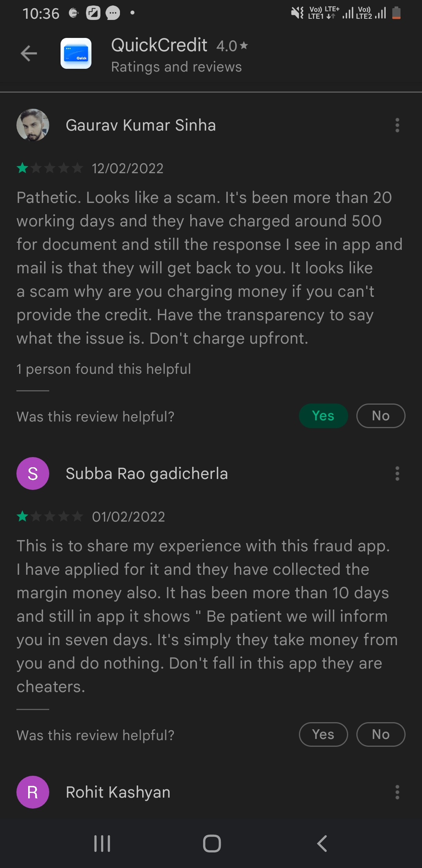
Task: Tap the chat bubble notification icon
Action: coord(113,13)
